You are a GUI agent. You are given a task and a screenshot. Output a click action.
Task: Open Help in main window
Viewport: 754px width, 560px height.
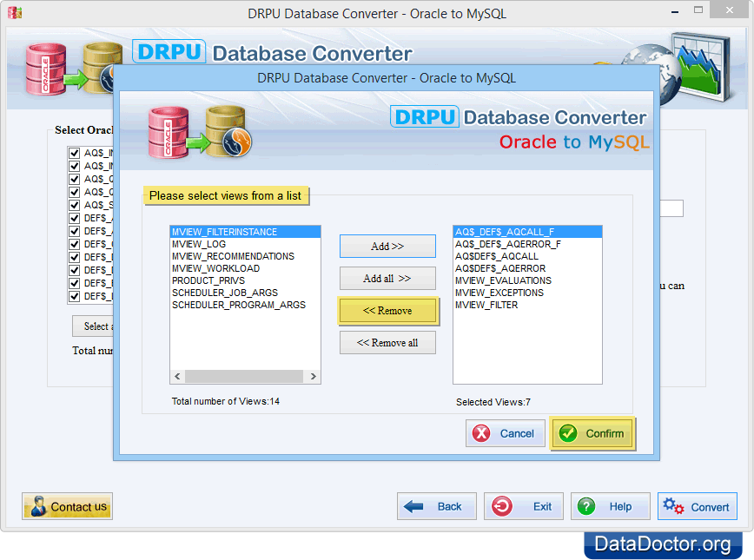point(610,506)
